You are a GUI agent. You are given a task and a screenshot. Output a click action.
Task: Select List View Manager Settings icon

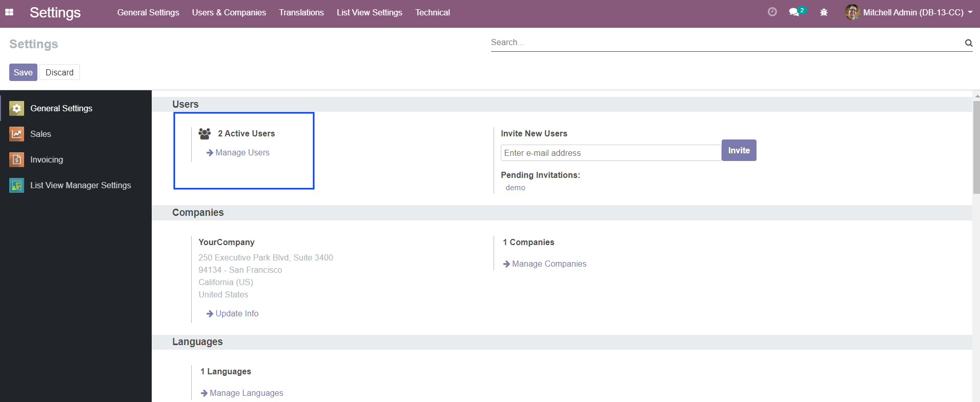click(x=17, y=185)
